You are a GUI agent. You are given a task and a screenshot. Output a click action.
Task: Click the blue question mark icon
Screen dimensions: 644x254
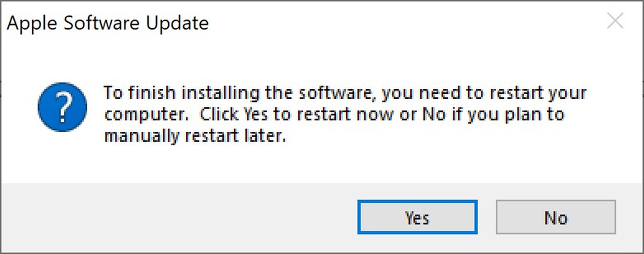coord(63,107)
